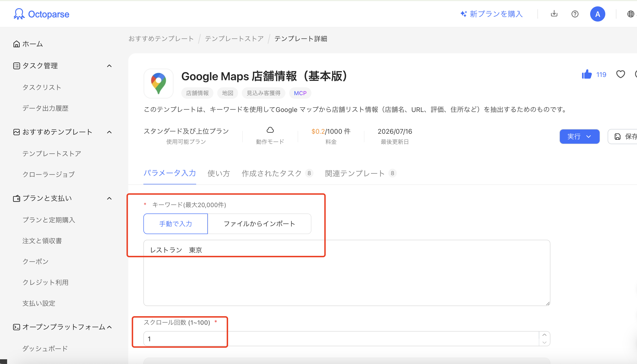This screenshot has height=364, width=637.
Task: Click in the keyword textarea
Action: 347,273
